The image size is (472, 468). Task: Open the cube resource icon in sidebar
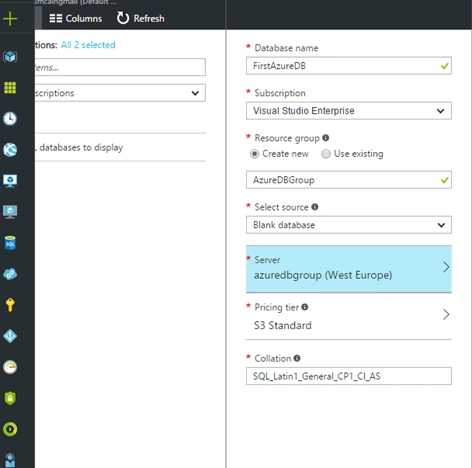point(10,57)
